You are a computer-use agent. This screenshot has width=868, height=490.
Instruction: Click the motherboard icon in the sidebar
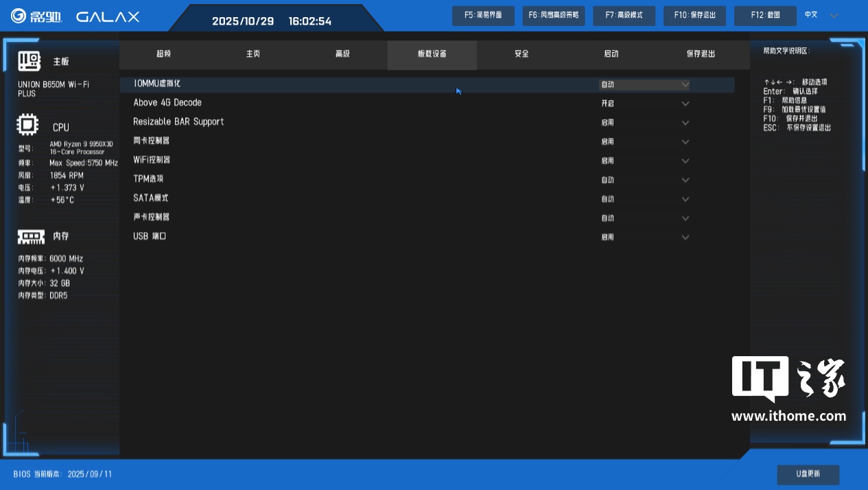(30, 61)
